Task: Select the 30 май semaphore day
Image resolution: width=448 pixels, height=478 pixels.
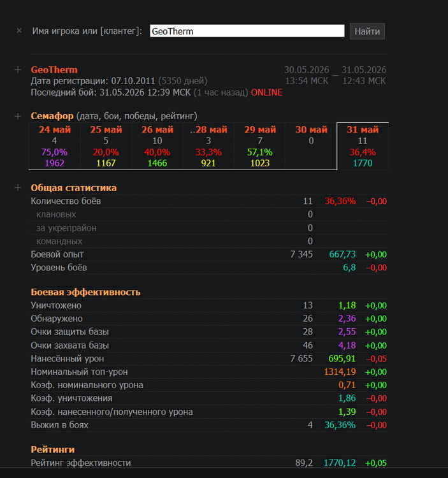Action: (311, 146)
